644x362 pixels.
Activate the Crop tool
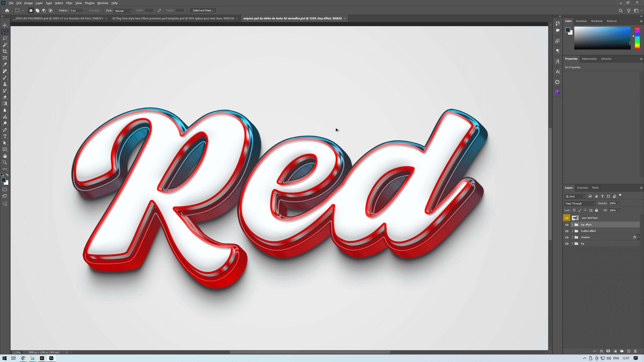click(5, 51)
